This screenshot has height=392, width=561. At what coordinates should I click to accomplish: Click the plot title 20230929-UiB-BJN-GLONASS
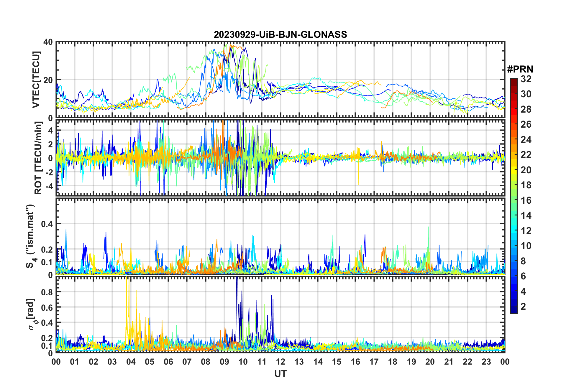pos(280,34)
